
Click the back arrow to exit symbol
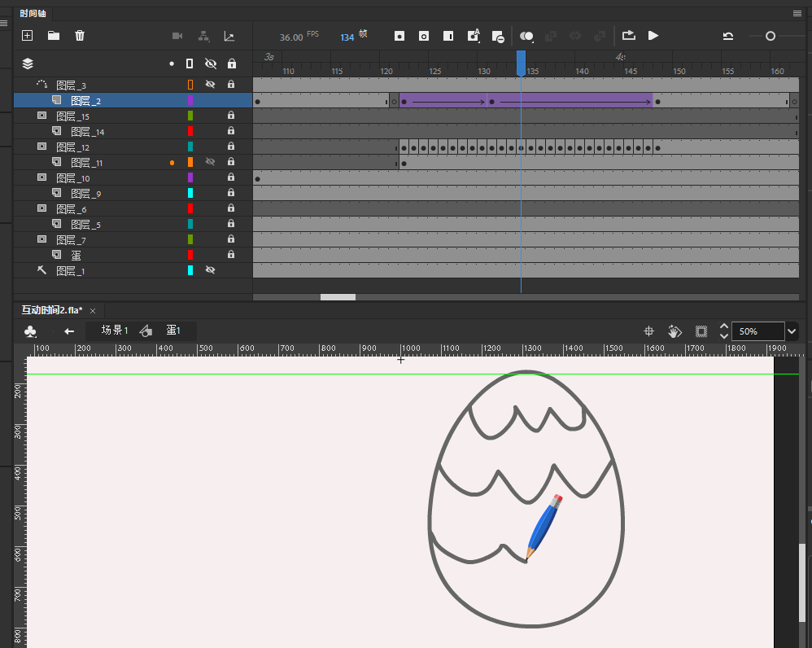(x=69, y=331)
